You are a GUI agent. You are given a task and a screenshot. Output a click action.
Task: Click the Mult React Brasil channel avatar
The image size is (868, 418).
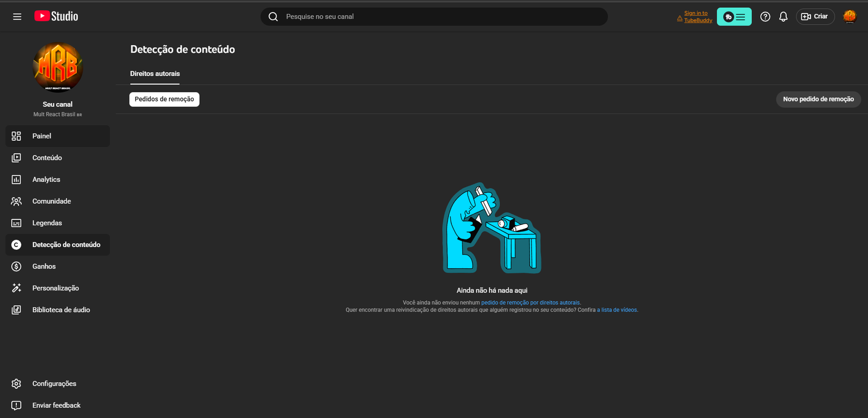point(58,68)
